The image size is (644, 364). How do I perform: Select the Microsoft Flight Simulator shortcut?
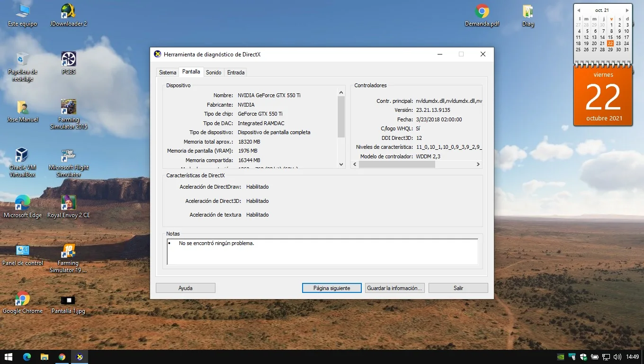[x=69, y=162]
